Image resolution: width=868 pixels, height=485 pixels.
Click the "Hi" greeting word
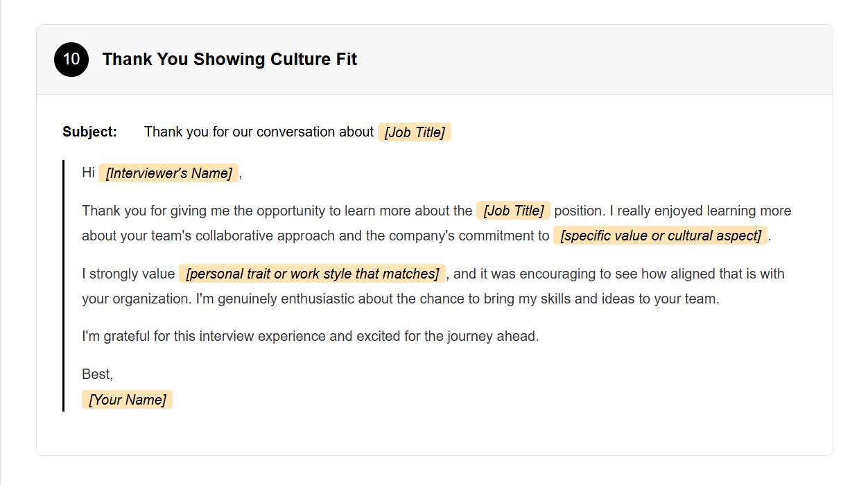click(88, 173)
